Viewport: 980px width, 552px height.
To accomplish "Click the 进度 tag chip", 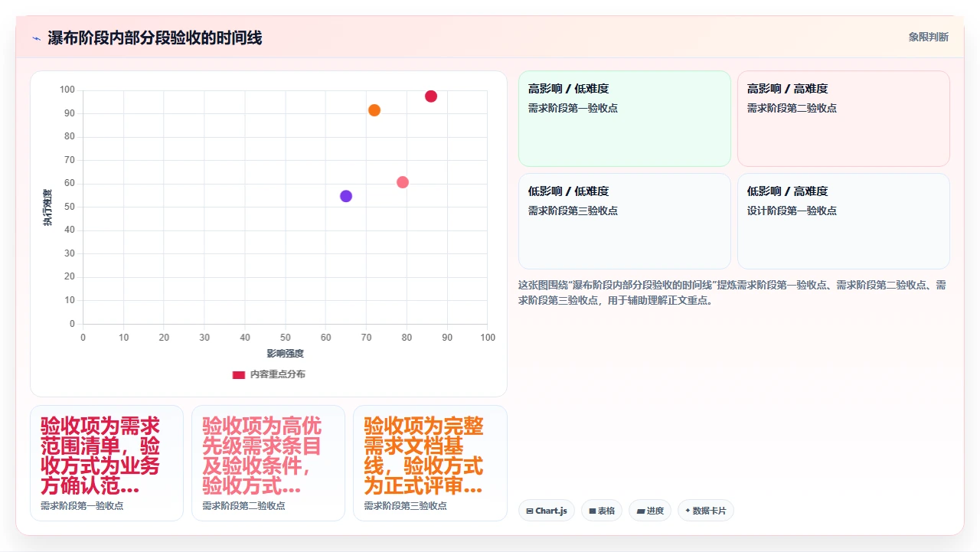I will click(650, 511).
